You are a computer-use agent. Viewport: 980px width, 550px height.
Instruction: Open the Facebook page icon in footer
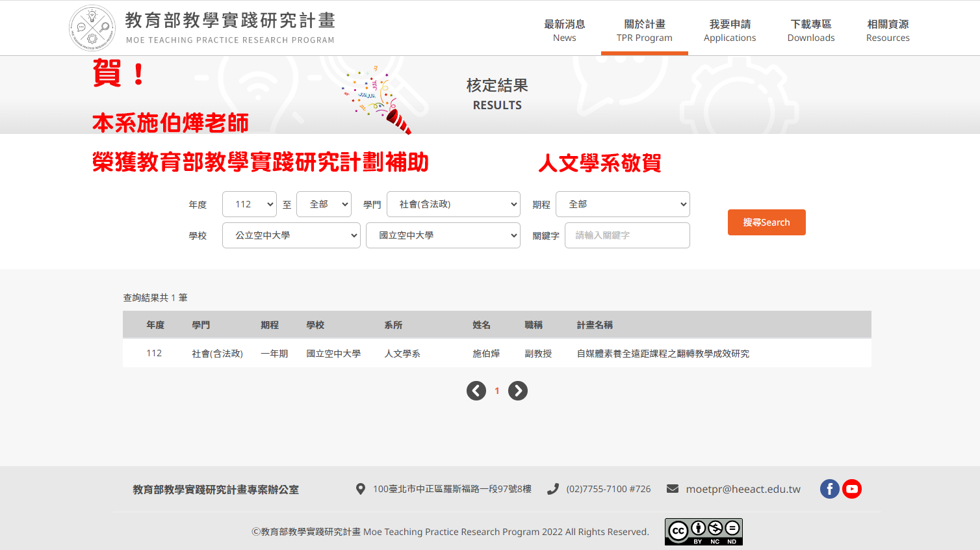click(830, 489)
